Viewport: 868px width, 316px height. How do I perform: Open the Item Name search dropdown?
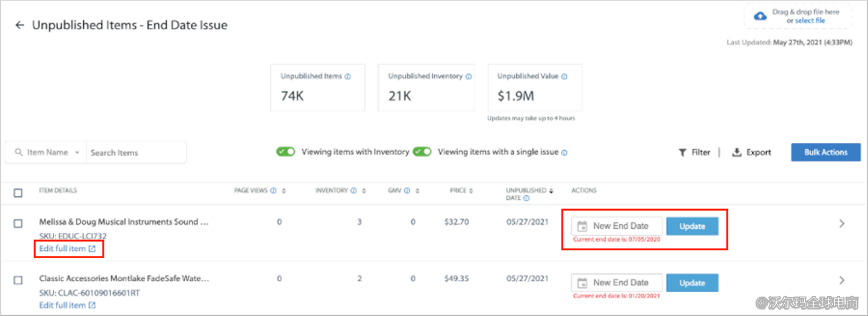click(77, 153)
